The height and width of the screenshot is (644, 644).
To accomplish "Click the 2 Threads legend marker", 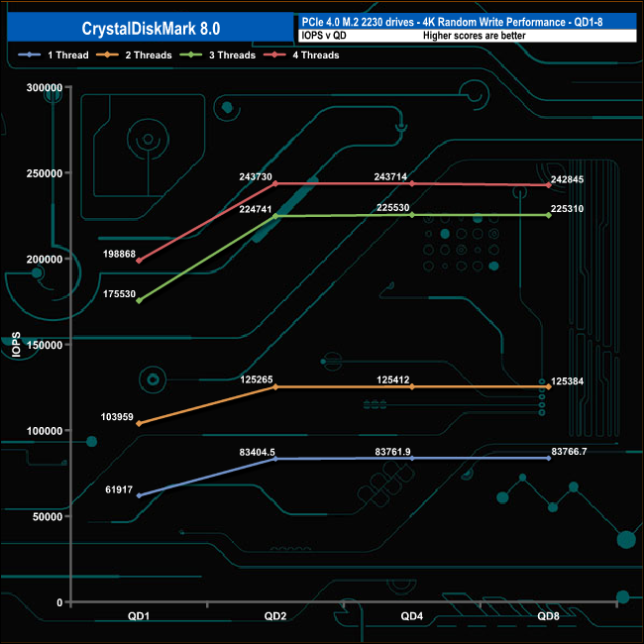I will coord(107,54).
